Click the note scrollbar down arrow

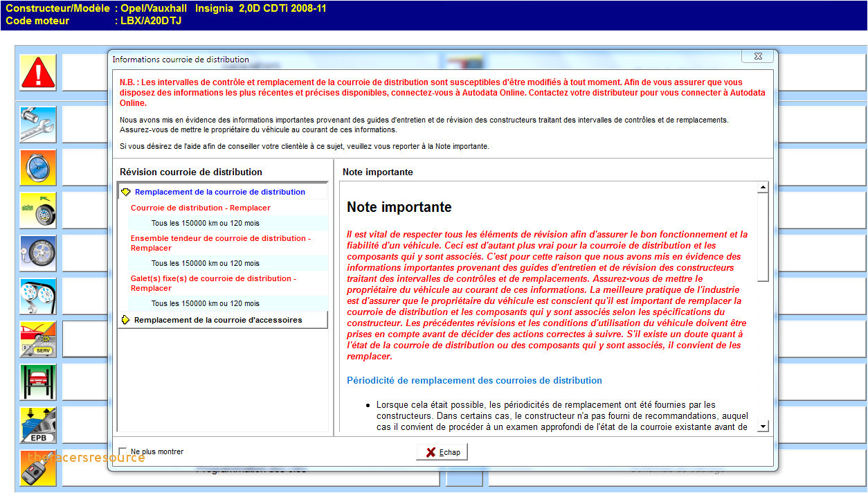[763, 427]
